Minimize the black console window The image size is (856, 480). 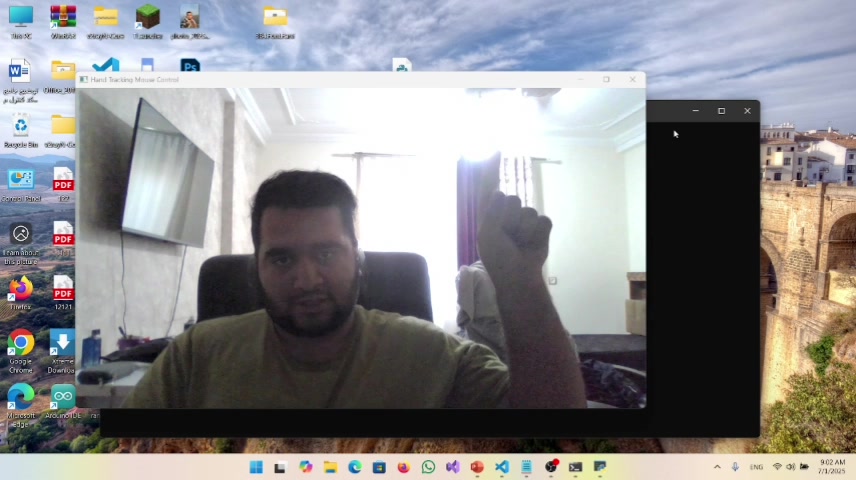[x=696, y=111]
